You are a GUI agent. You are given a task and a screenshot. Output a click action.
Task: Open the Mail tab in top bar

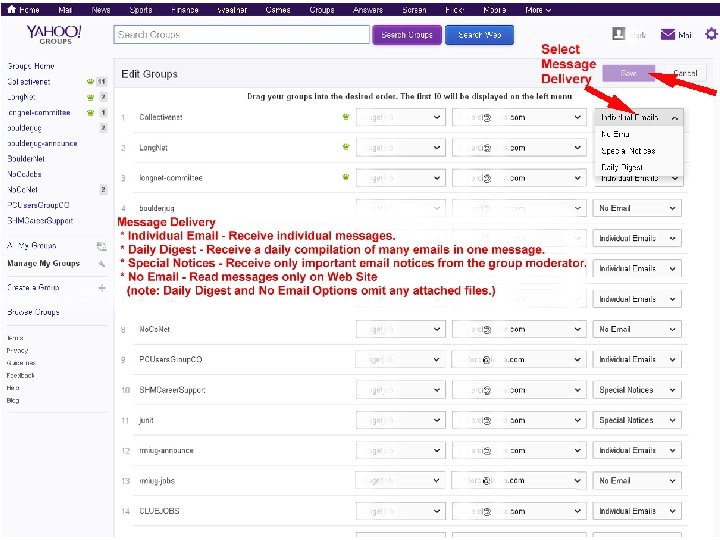(65, 10)
